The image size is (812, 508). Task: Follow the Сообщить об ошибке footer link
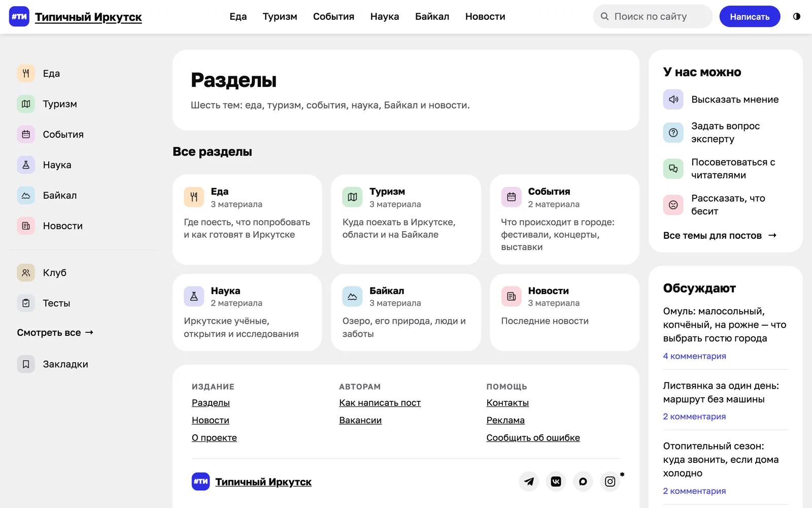click(533, 437)
